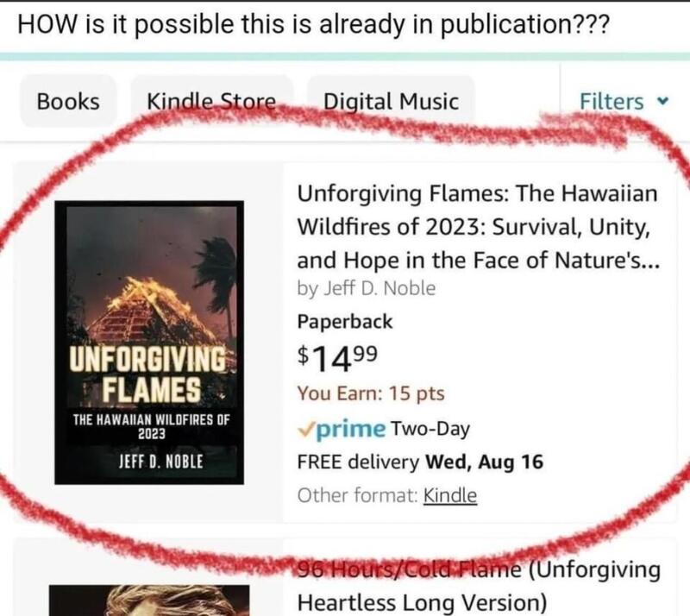Click author name Jeff D. Noble

point(379,288)
